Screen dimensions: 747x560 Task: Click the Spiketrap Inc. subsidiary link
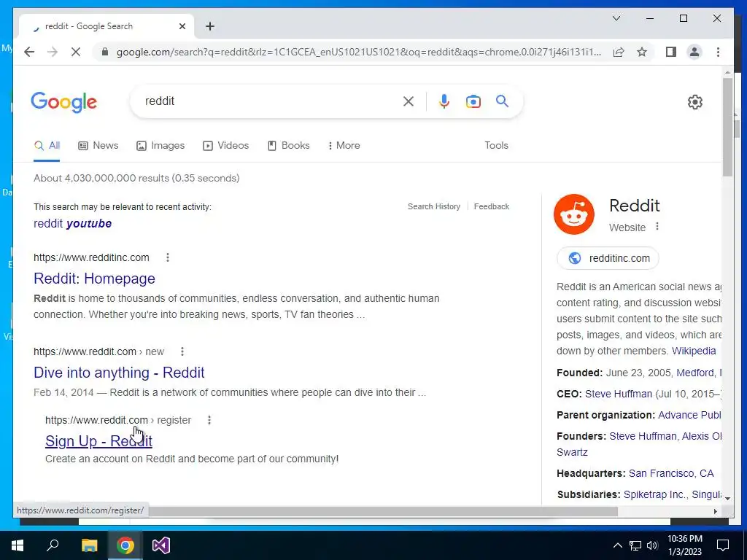coord(655,494)
